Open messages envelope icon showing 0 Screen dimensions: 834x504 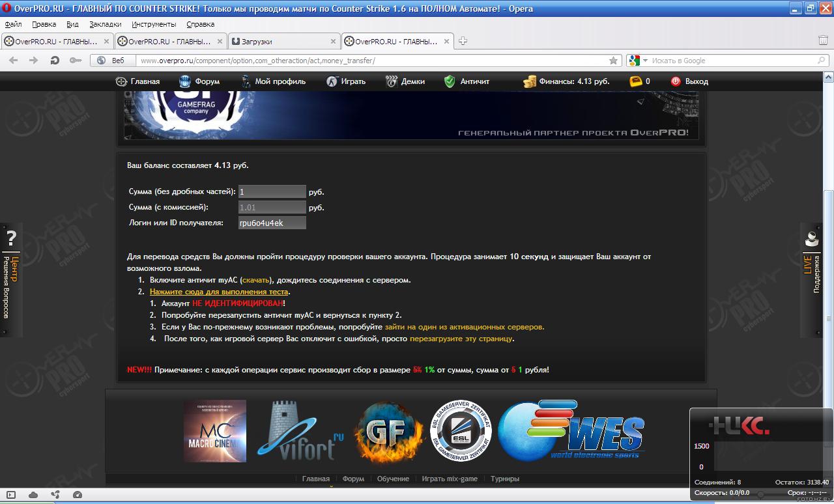[635, 81]
